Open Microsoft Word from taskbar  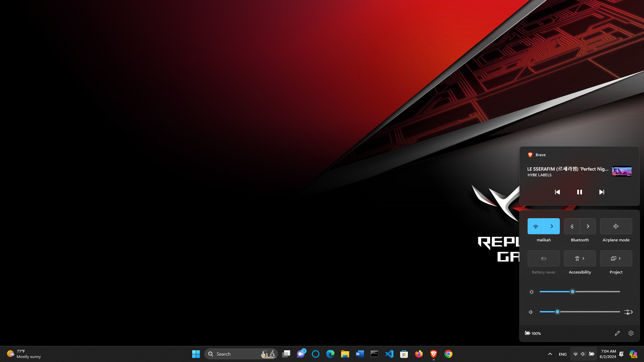point(360,354)
